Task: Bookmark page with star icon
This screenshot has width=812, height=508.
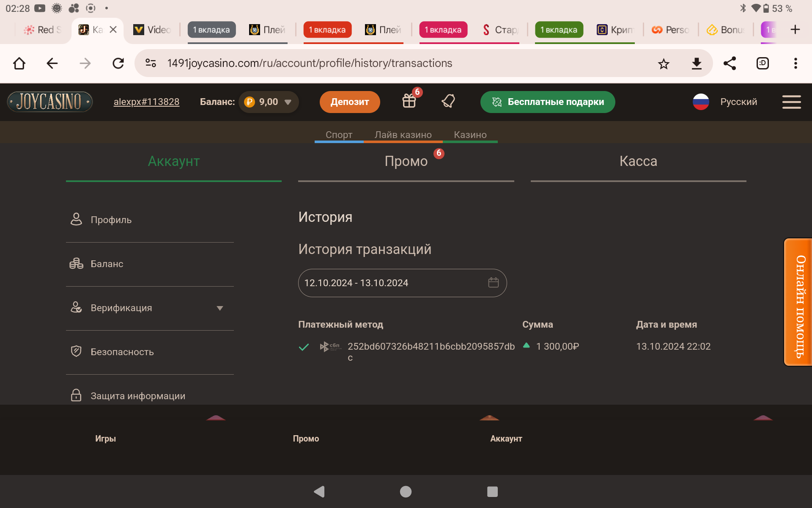Action: 664,63
